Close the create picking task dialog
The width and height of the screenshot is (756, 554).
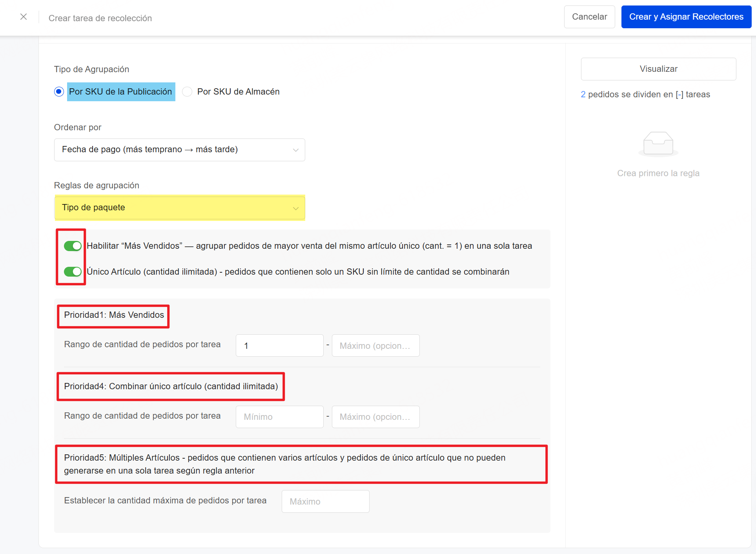pos(24,17)
